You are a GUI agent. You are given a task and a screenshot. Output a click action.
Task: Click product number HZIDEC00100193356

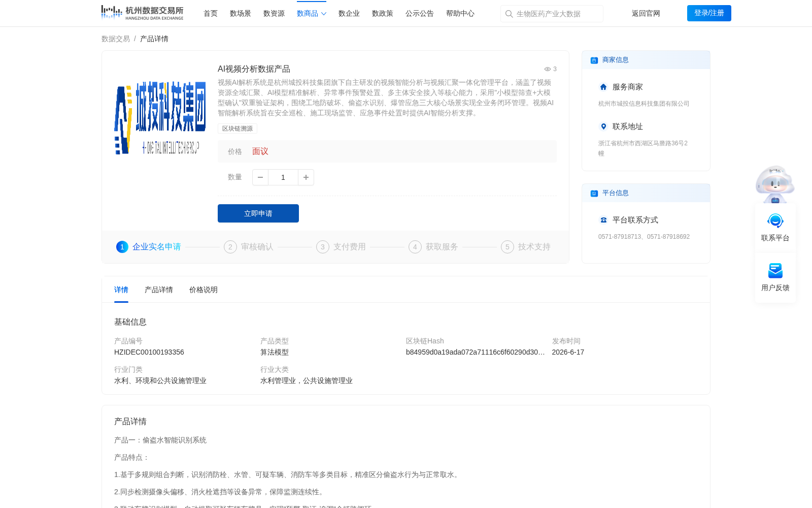[149, 352]
